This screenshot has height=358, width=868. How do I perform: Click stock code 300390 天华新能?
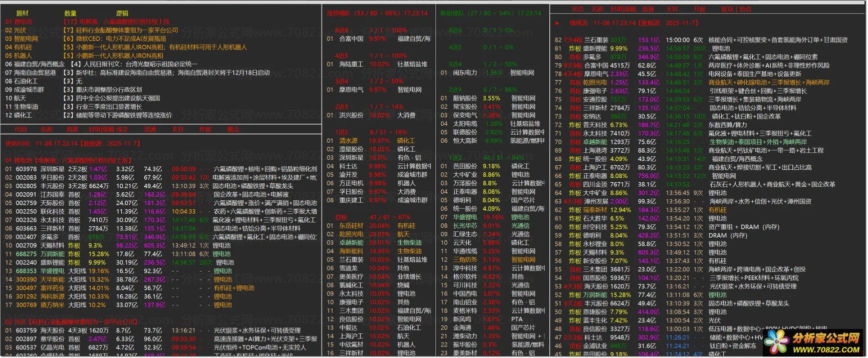pyautogui.click(x=26, y=280)
